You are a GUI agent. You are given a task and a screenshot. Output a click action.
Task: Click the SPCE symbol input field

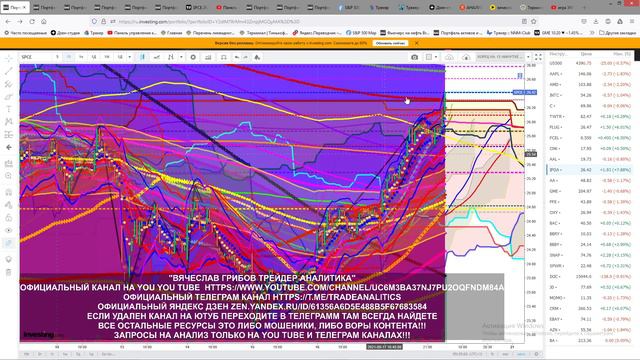pyautogui.click(x=37, y=57)
